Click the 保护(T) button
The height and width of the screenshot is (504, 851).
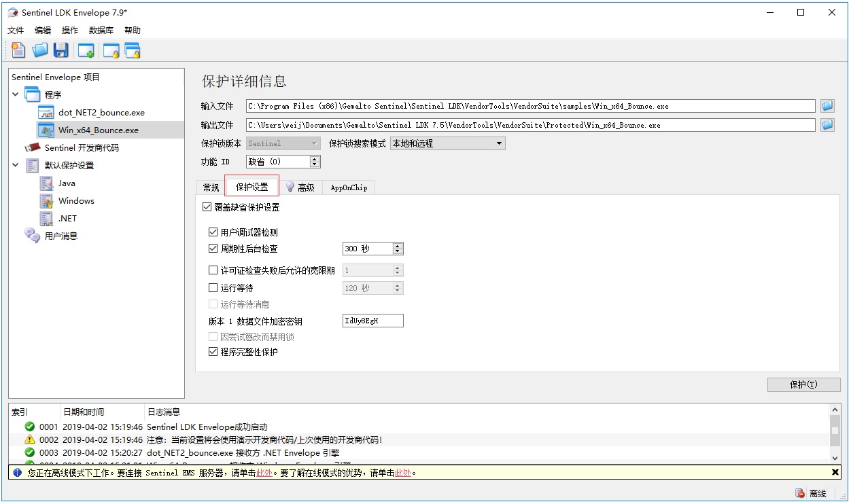point(803,384)
